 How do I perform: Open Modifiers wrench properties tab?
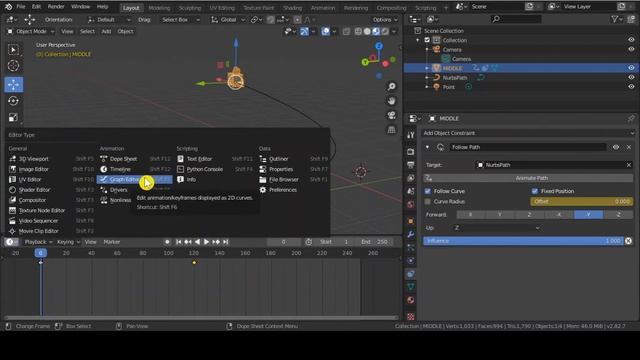point(411,234)
